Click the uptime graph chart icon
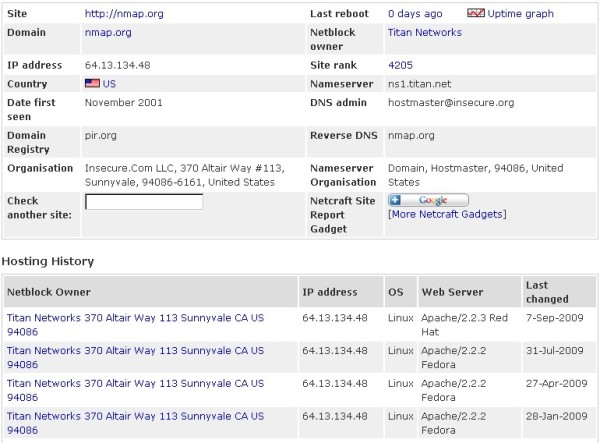The height and width of the screenshot is (443, 600). 476,13
